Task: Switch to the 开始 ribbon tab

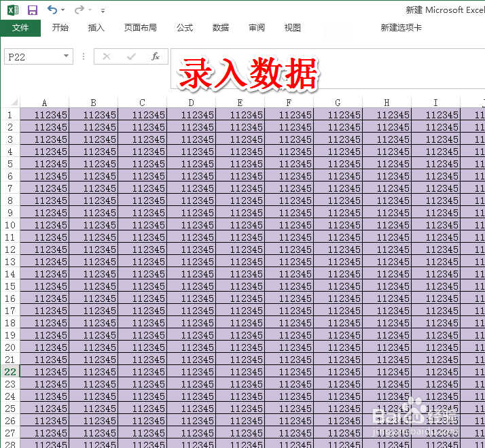Action: coord(60,28)
